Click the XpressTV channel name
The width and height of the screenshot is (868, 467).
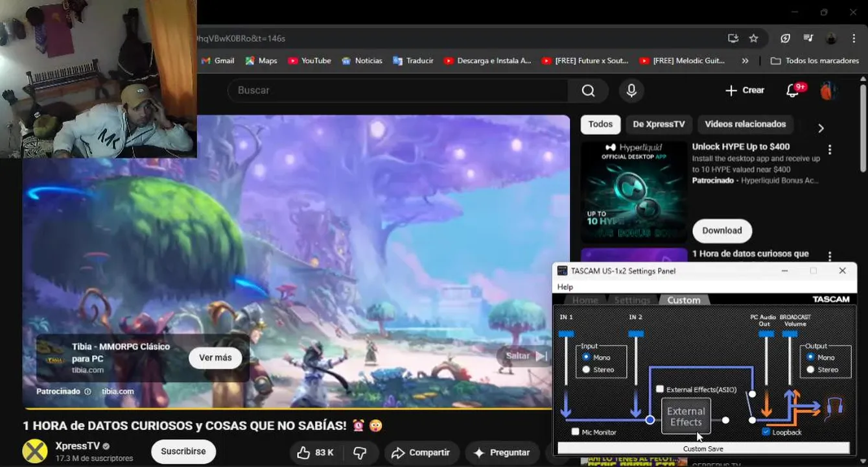(77, 446)
